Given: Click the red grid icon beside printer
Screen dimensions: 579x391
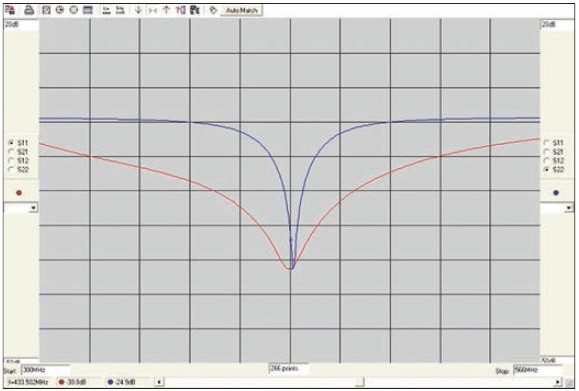Looking at the screenshot, I should pos(46,10).
